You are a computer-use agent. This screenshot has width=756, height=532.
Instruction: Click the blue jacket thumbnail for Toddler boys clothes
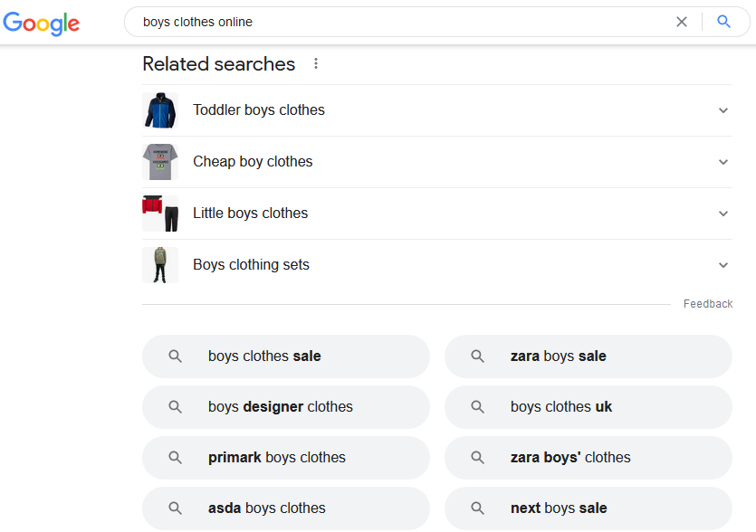coord(160,109)
